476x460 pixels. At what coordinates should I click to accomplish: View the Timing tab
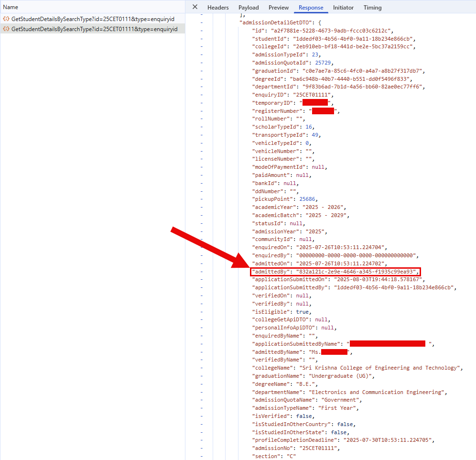click(x=372, y=8)
